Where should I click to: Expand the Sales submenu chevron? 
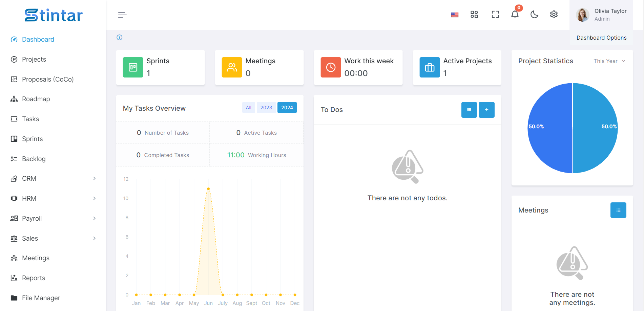[x=95, y=239]
